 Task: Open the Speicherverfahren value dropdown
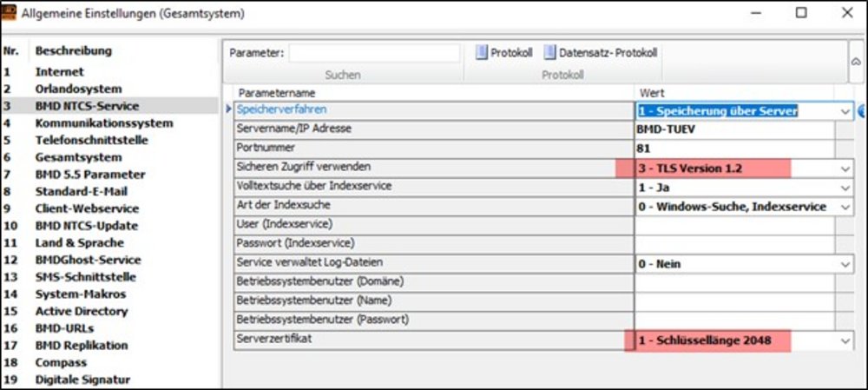coord(845,111)
